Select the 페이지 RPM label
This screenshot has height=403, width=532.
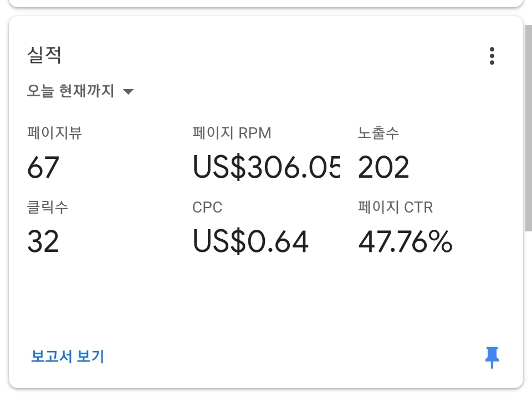click(x=232, y=133)
